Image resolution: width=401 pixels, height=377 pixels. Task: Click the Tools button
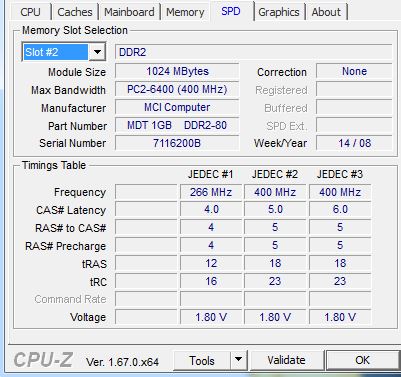pos(202,360)
